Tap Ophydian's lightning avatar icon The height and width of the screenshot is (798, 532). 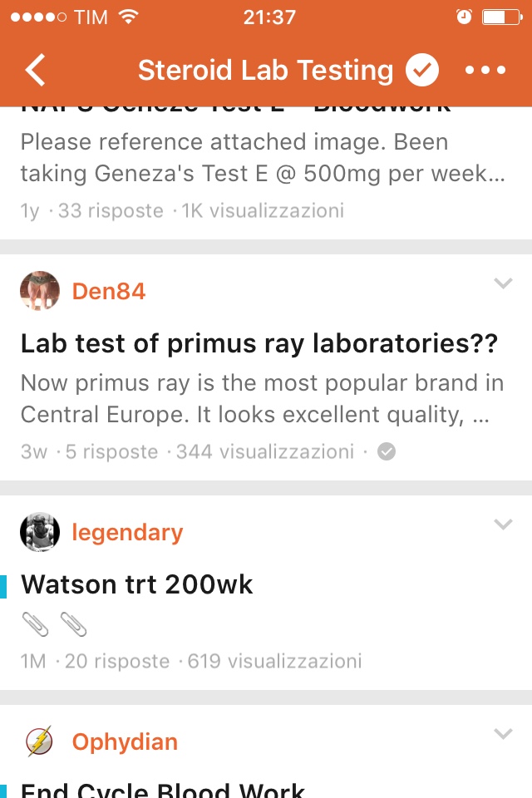(x=40, y=741)
